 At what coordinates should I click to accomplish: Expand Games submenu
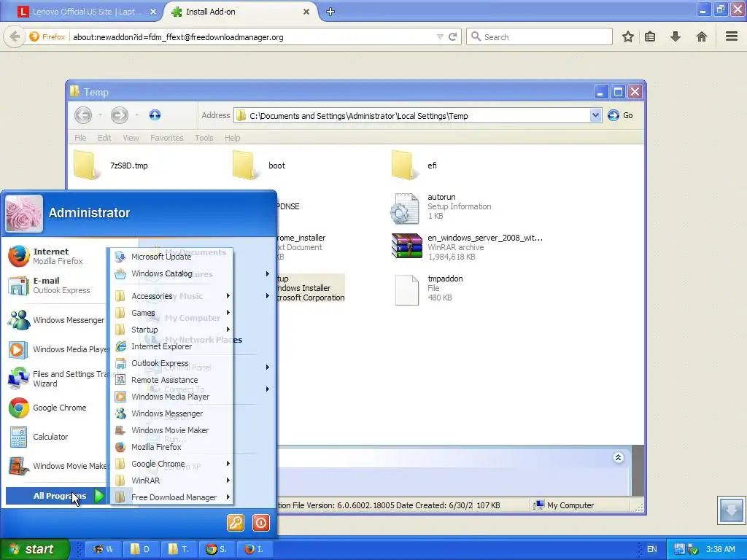click(x=172, y=312)
